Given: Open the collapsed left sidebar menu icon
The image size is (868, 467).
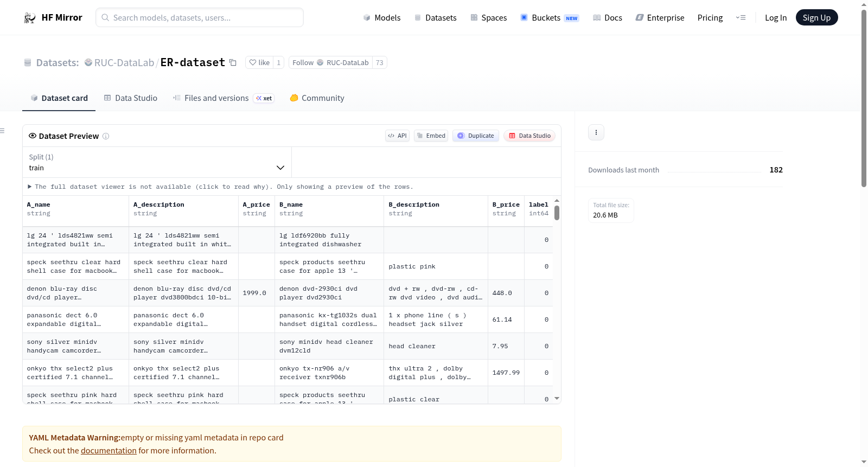Looking at the screenshot, I should coord(2,131).
